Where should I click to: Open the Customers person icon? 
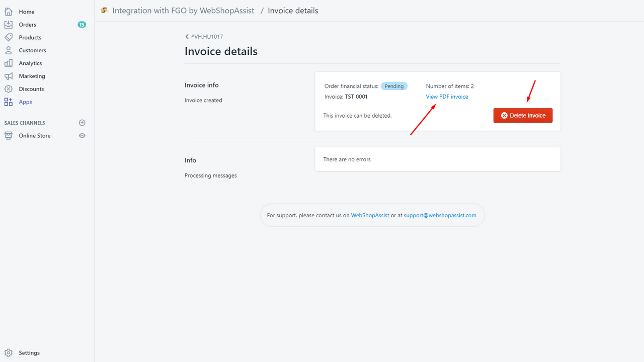8,50
